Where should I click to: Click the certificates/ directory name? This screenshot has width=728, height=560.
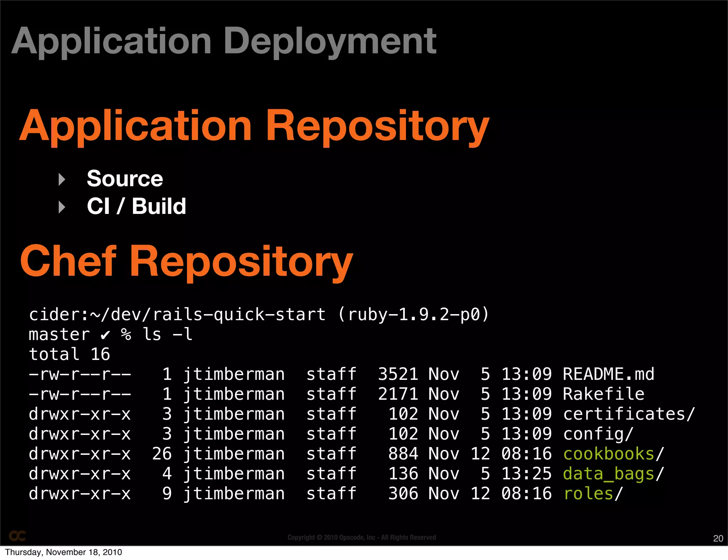[629, 414]
